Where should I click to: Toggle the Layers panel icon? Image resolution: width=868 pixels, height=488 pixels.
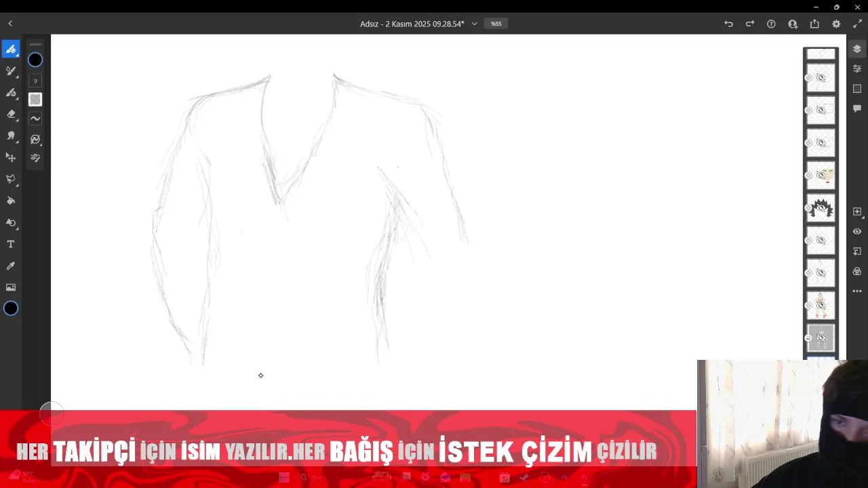[857, 49]
